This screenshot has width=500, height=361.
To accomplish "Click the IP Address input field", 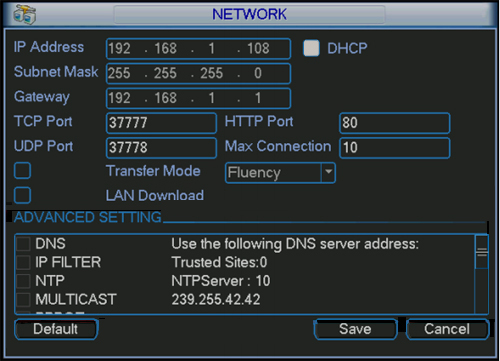I will tap(198, 49).
